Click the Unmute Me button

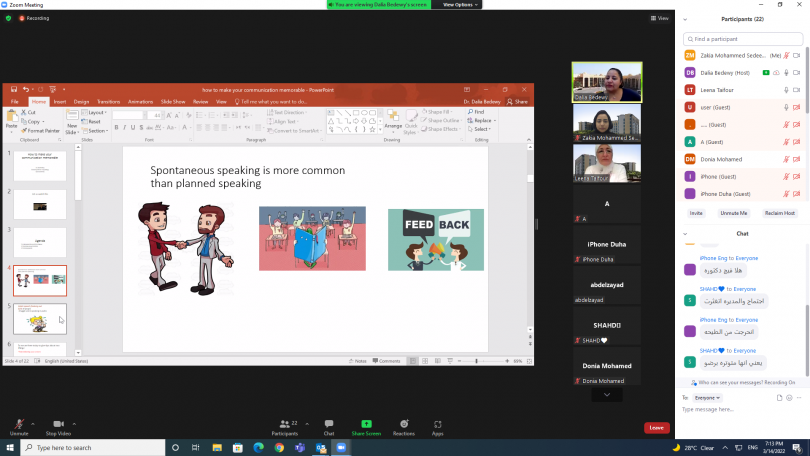pos(733,213)
